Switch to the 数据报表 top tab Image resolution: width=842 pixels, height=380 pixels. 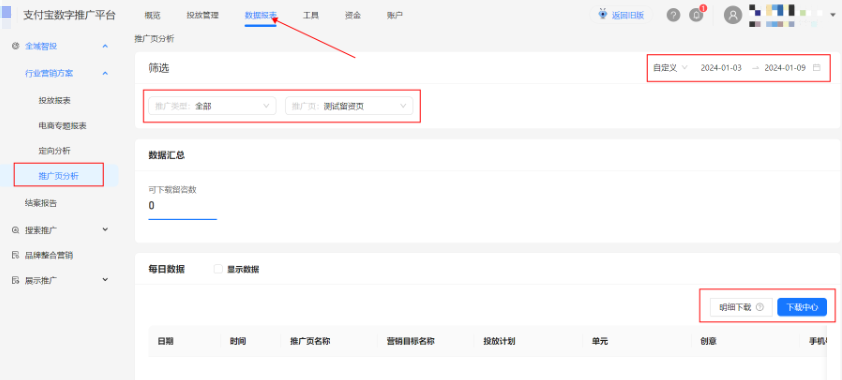coord(261,15)
